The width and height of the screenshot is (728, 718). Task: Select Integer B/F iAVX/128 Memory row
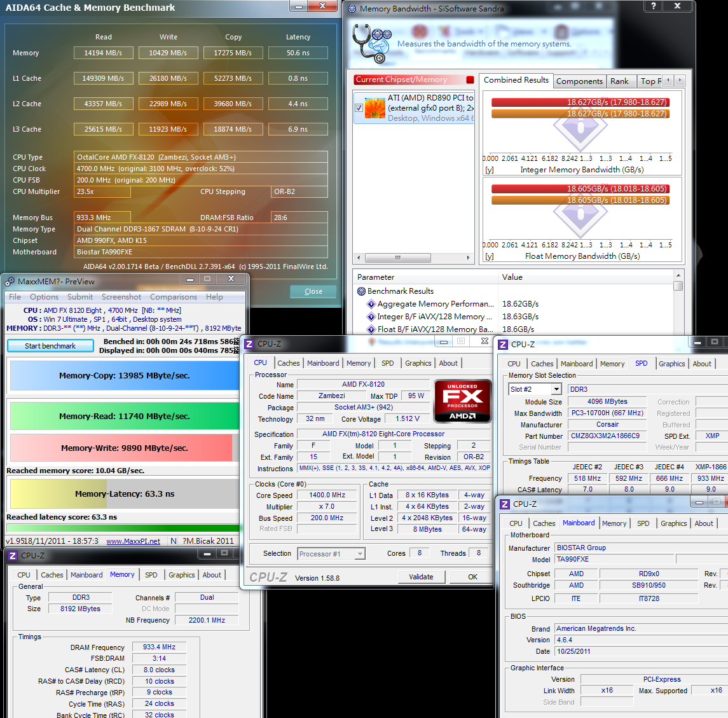tap(434, 317)
